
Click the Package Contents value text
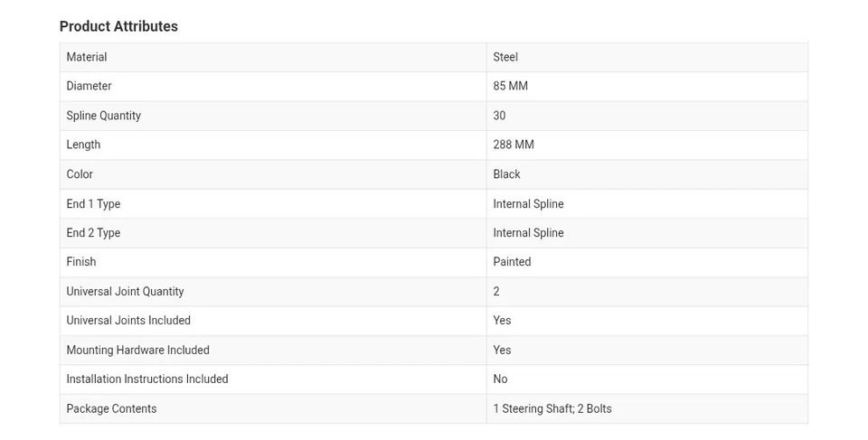(552, 409)
